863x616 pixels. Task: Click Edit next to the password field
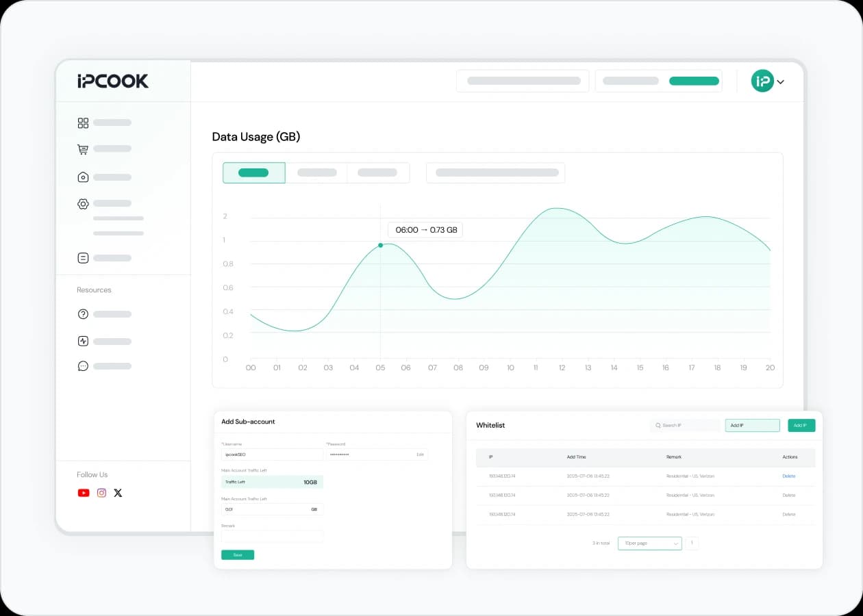tap(420, 454)
